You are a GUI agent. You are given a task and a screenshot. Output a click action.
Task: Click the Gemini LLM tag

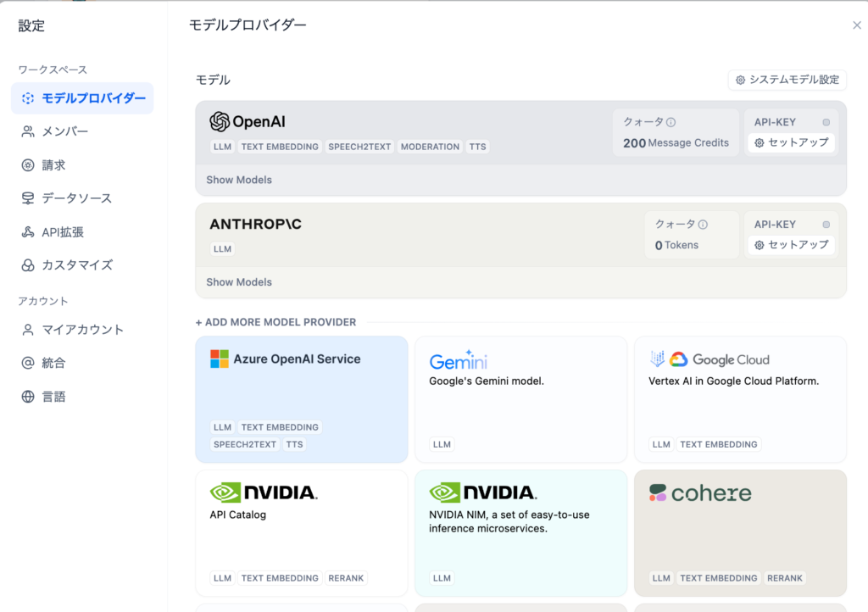[x=442, y=445]
